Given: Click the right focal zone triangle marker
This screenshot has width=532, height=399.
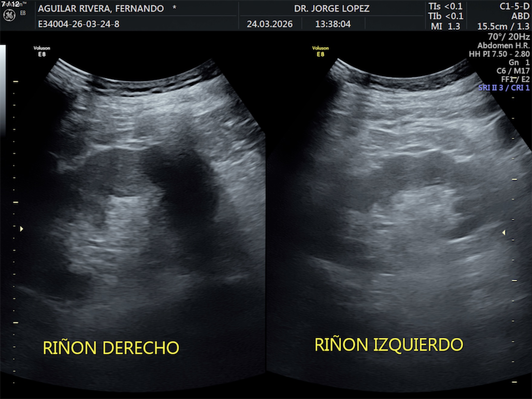Looking at the screenshot, I should 504,232.
